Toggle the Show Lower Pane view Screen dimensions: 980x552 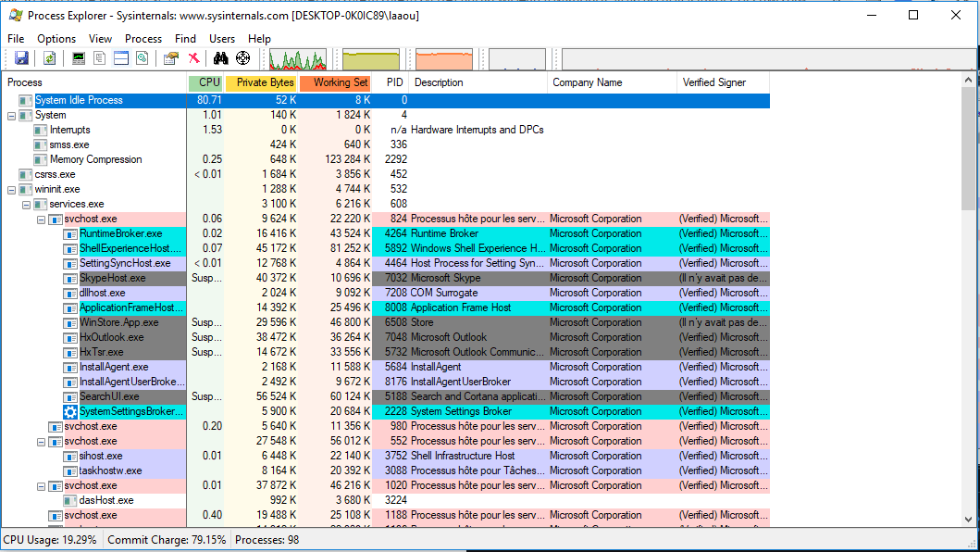[121, 57]
